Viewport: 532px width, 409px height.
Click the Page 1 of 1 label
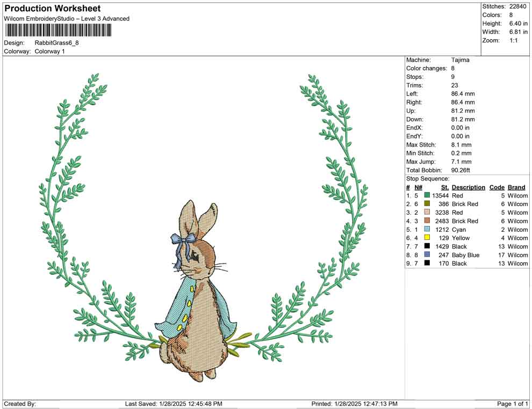pyautogui.click(x=512, y=403)
